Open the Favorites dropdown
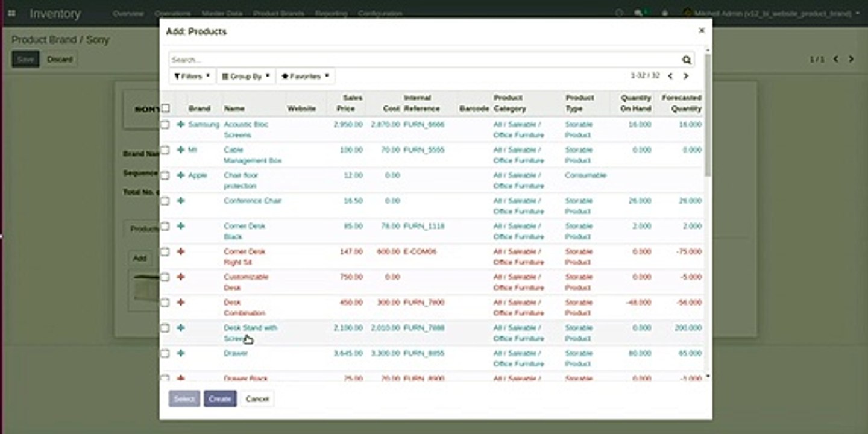The image size is (868, 434). click(306, 77)
